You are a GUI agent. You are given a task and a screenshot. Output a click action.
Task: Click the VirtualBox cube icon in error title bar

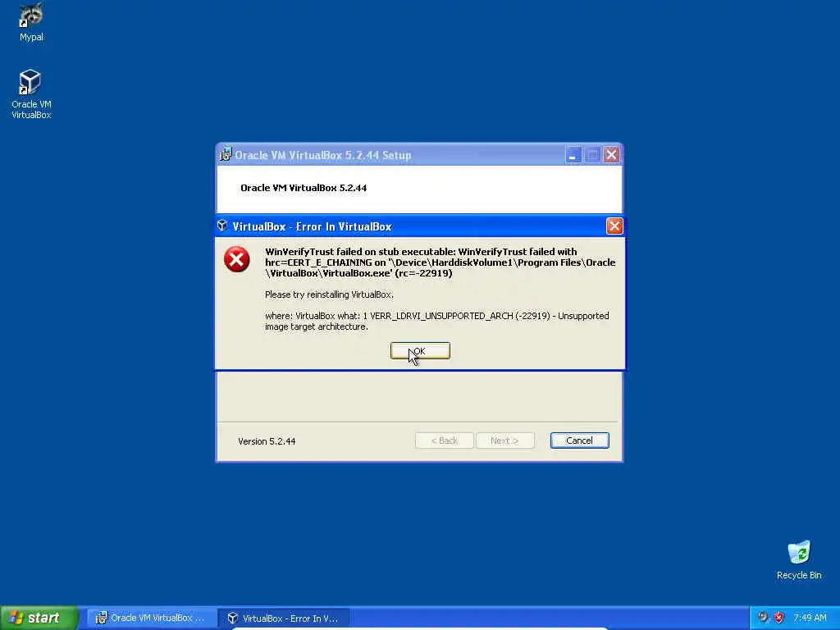[222, 226]
